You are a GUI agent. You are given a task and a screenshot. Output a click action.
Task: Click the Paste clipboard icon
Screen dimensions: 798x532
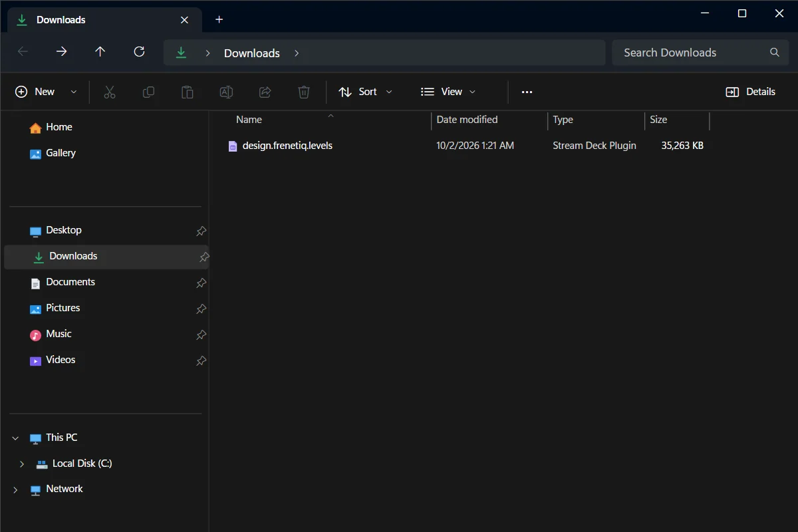tap(188, 92)
